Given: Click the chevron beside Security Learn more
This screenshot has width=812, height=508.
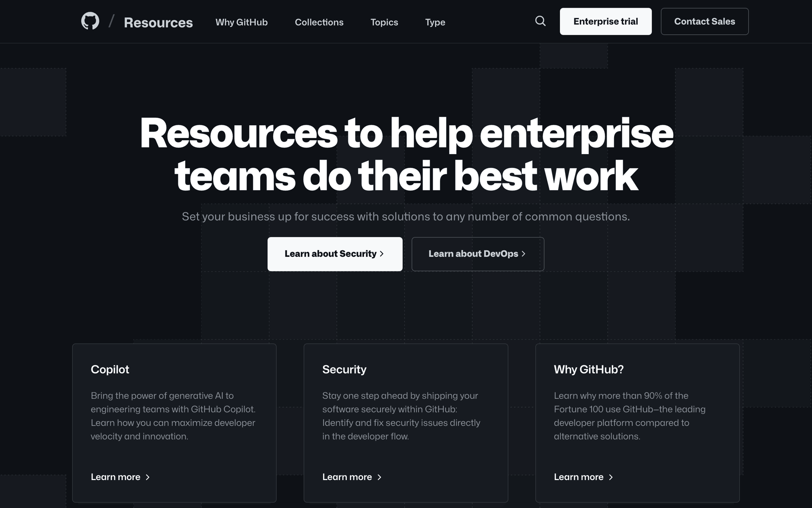Looking at the screenshot, I should click(x=379, y=477).
